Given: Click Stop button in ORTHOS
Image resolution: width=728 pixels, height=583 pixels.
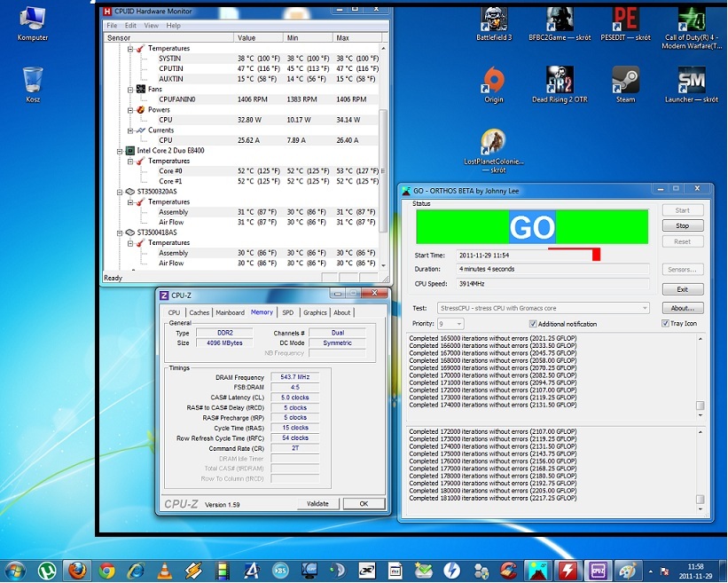Looking at the screenshot, I should [x=683, y=225].
